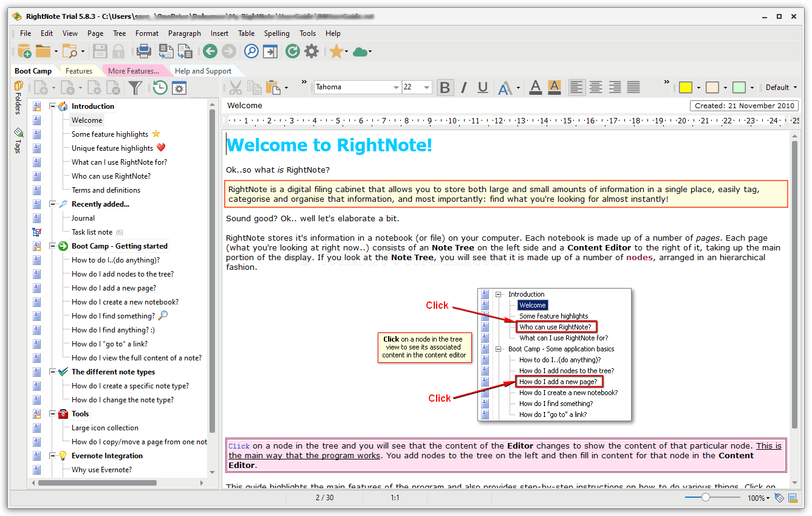Click the green circular refresh icon
Image resolution: width=812 pixels, height=516 pixels.
click(293, 51)
